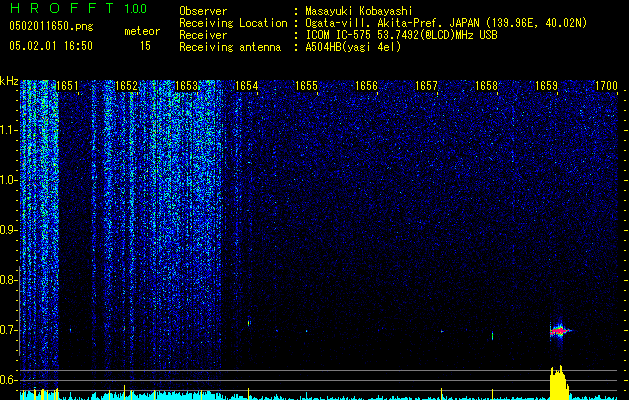Viewport: 629px width, 400px height.
Task: Click the 1654 time marker
Action: tap(246, 86)
